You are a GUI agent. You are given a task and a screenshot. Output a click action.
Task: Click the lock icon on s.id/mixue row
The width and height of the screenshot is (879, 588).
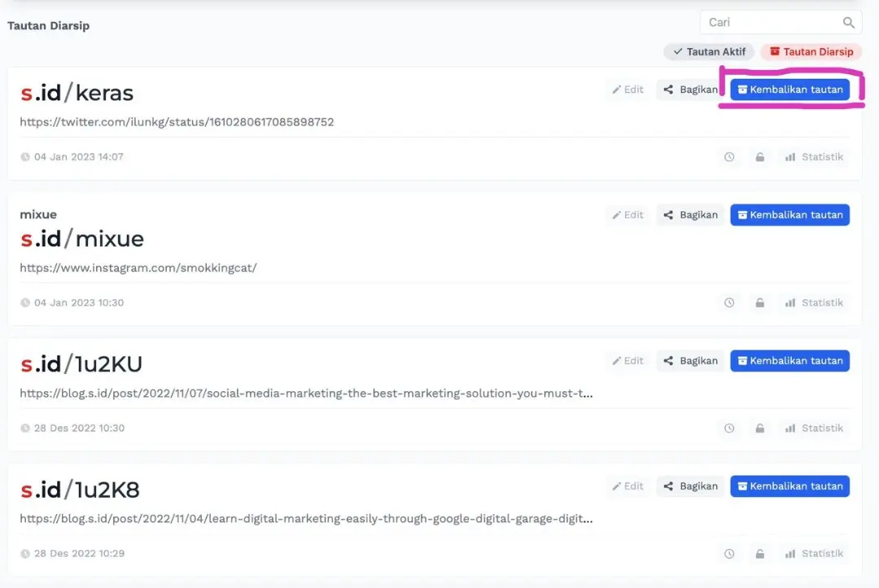coord(760,303)
